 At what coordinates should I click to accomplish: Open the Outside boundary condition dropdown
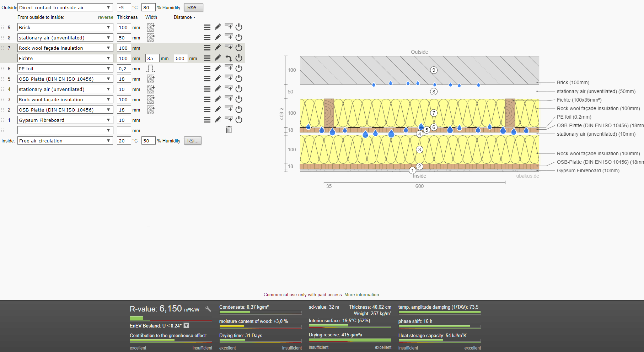click(x=65, y=7)
